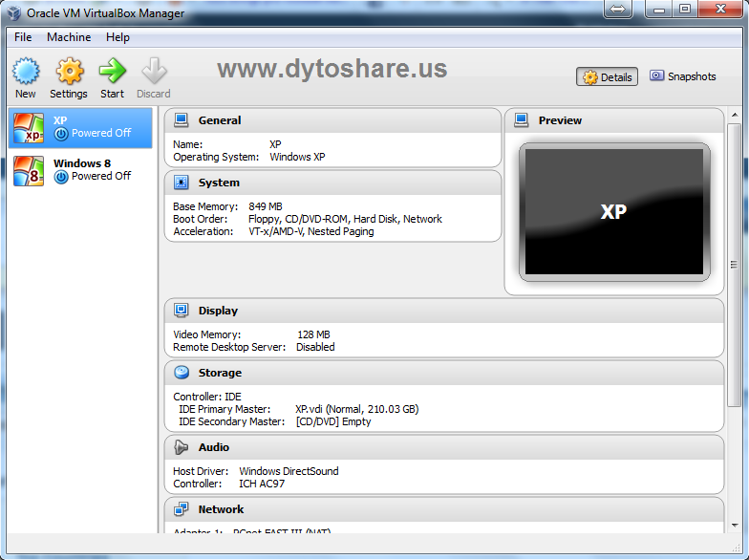This screenshot has width=749, height=560.
Task: Click the Audio section speaker icon
Action: 181,447
